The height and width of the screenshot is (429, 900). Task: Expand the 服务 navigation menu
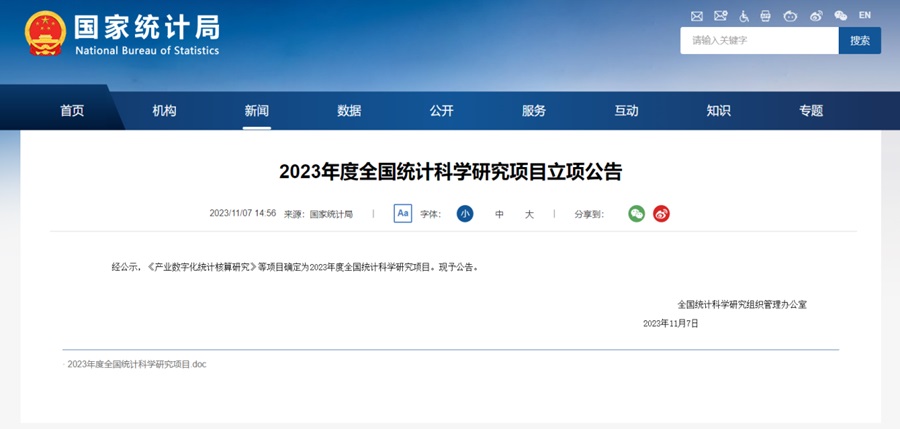pyautogui.click(x=534, y=111)
